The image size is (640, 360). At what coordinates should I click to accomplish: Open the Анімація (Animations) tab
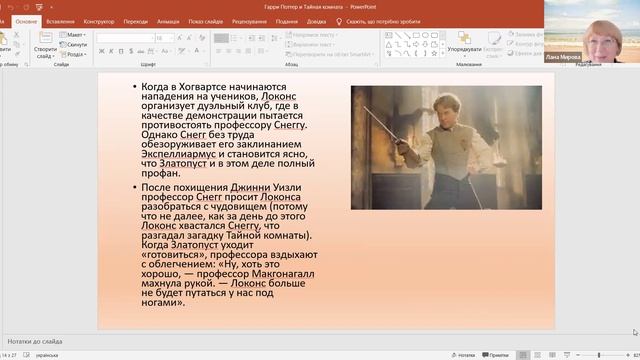[168, 22]
